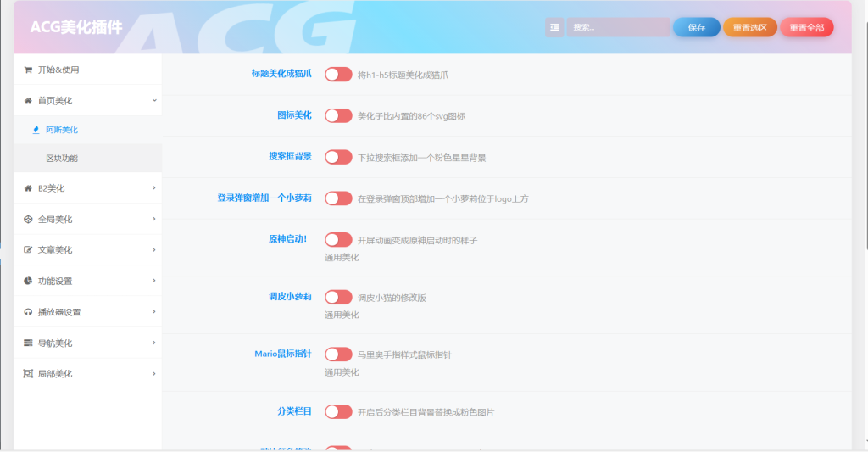Click the description 马里奥手指样式鼠标指针

[404, 355]
